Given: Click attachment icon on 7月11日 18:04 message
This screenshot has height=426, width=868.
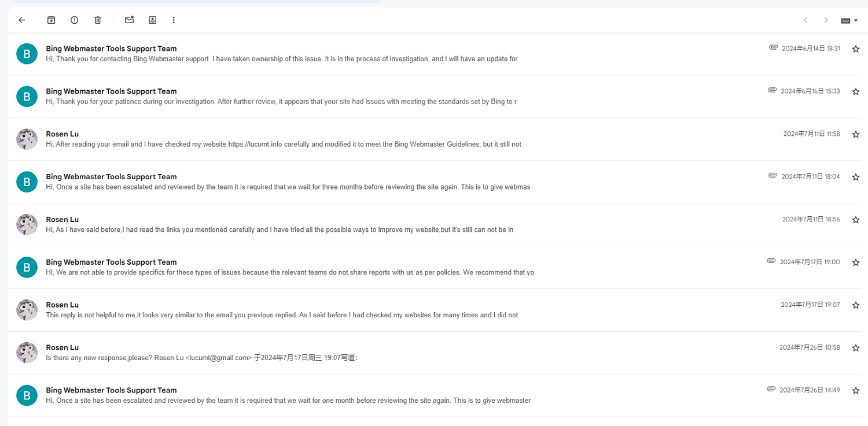Looking at the screenshot, I should click(x=773, y=176).
